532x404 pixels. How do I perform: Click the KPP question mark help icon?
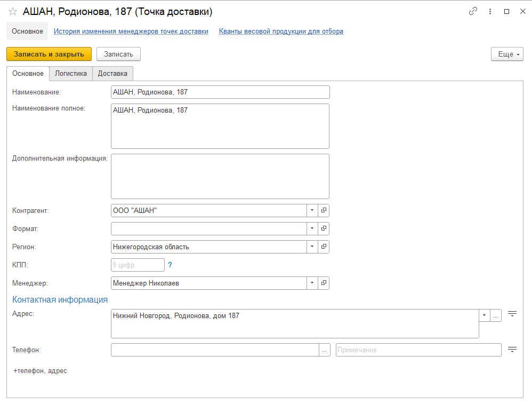pos(170,265)
